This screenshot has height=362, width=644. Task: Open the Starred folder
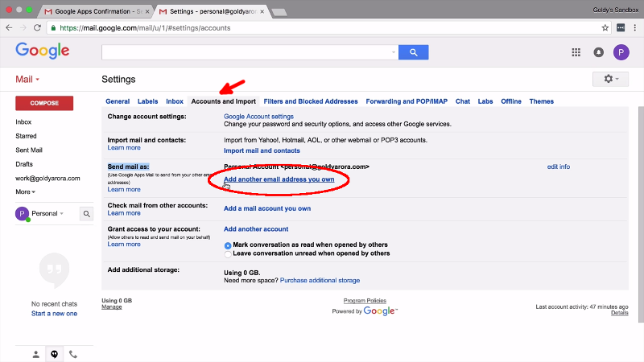tap(26, 136)
